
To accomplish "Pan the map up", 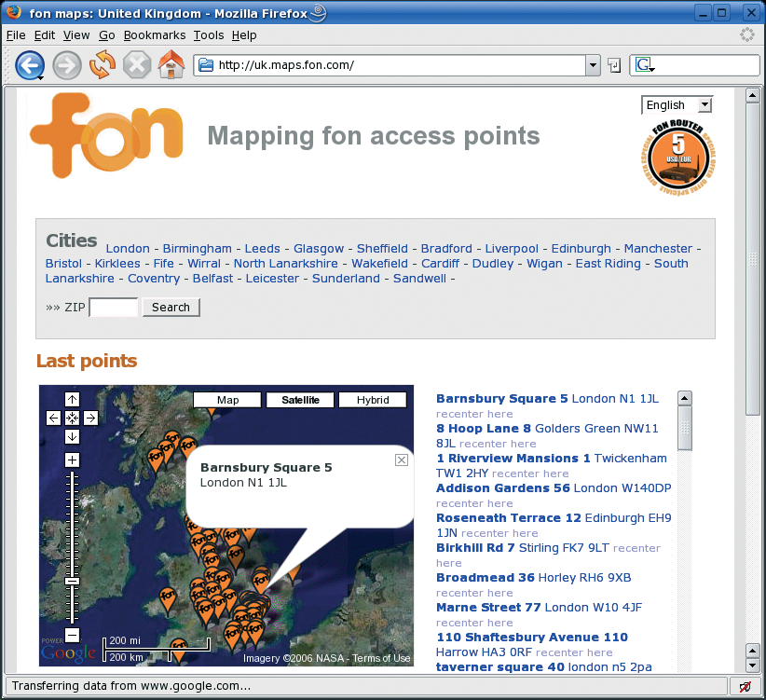I will pyautogui.click(x=73, y=400).
